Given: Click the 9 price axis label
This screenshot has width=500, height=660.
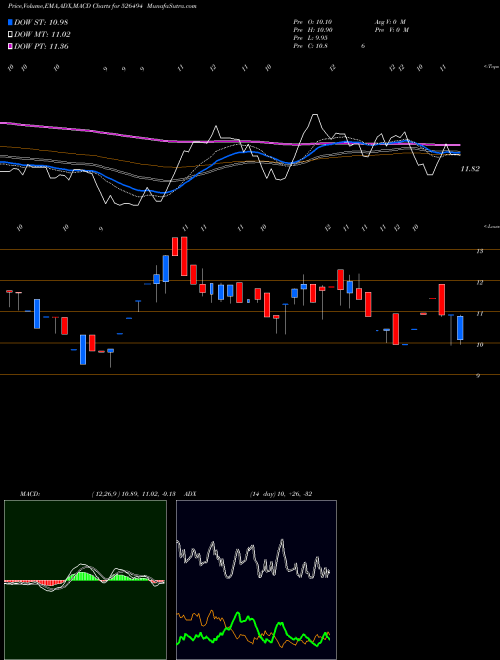Looking at the screenshot, I should 478,376.
